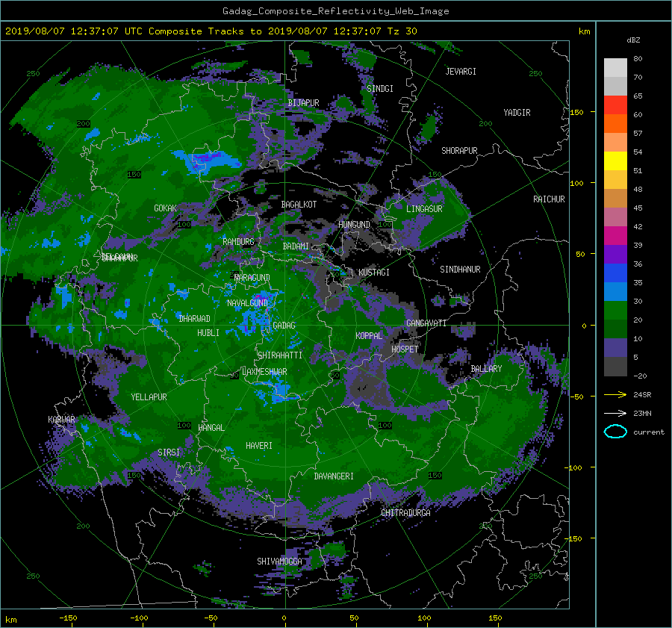Click the GOKAK city label
This screenshot has height=628, width=672.
point(166,208)
